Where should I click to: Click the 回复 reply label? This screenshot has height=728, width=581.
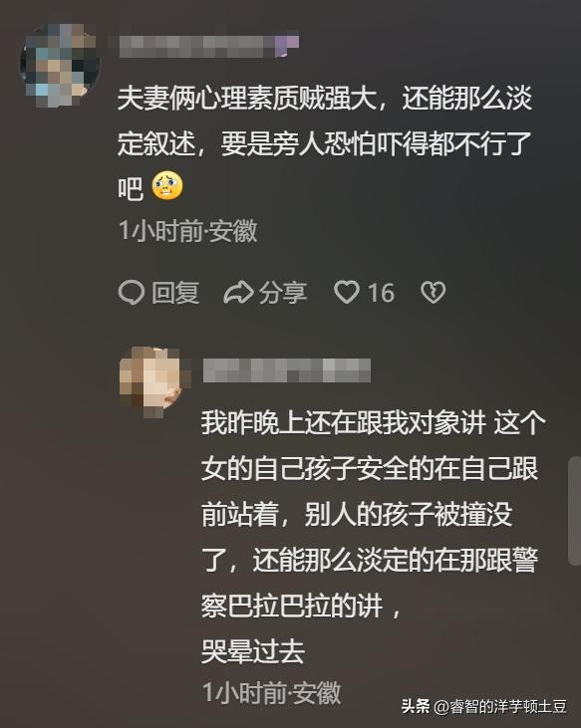[x=175, y=293]
